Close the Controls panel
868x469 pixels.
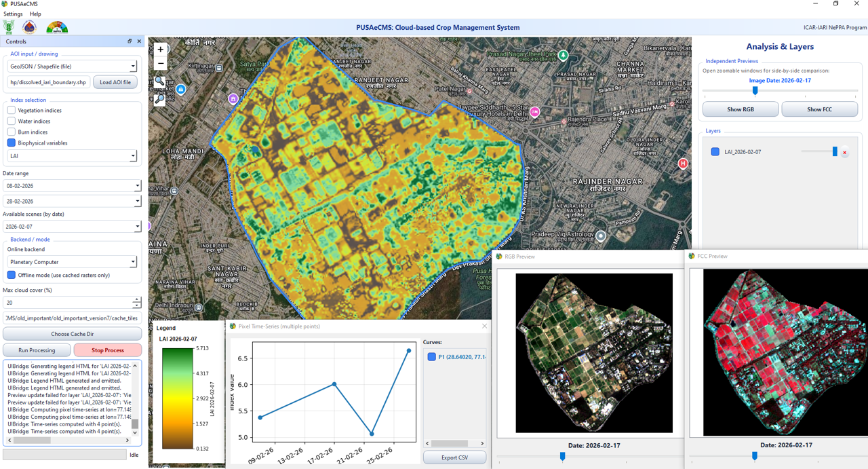[x=139, y=41]
